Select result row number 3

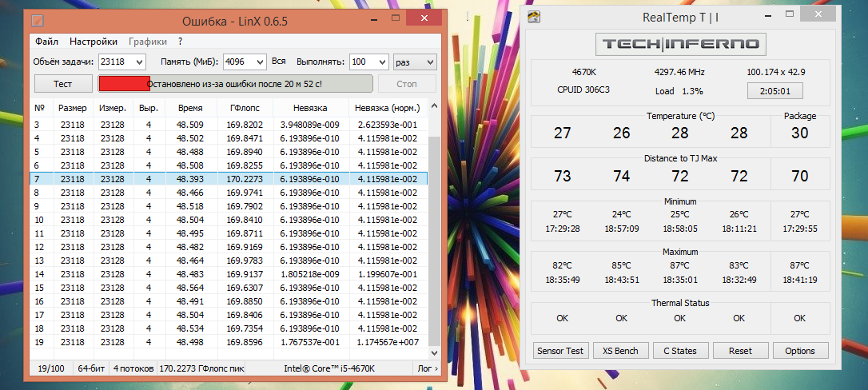tap(229, 125)
